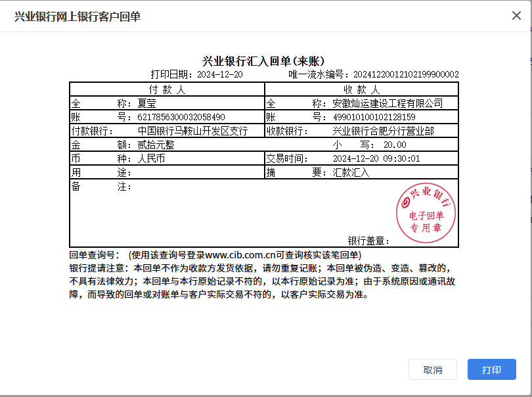Close the customer receipt dialog

(x=516, y=16)
